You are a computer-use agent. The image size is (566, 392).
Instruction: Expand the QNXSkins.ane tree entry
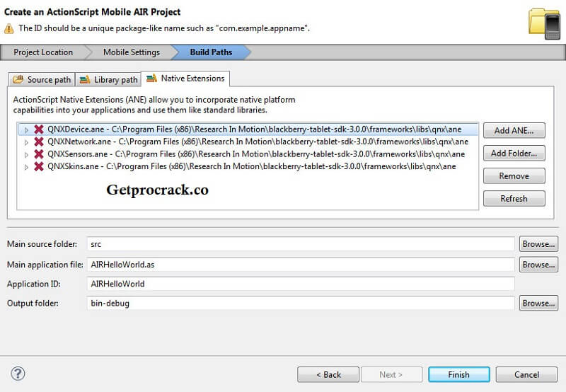(x=26, y=167)
